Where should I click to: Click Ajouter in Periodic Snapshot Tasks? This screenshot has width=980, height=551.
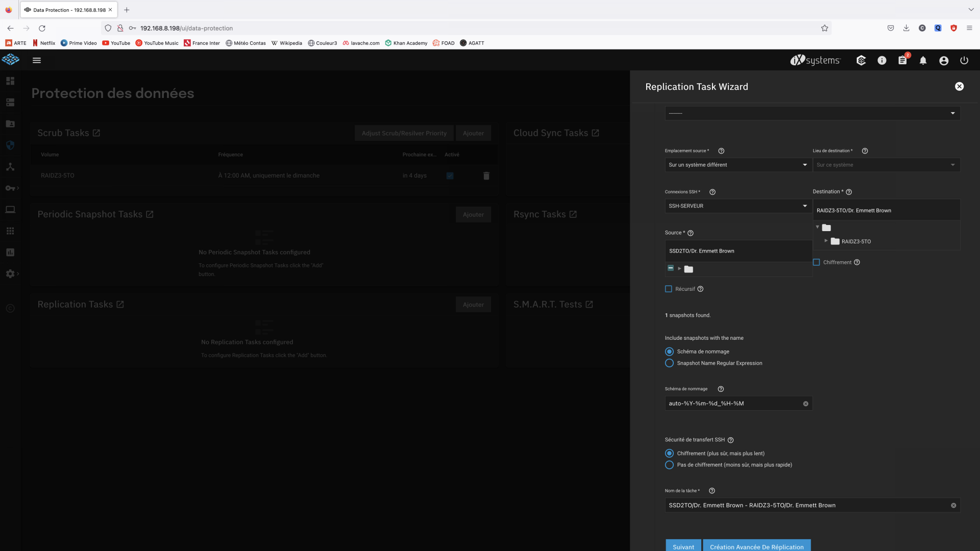(473, 215)
